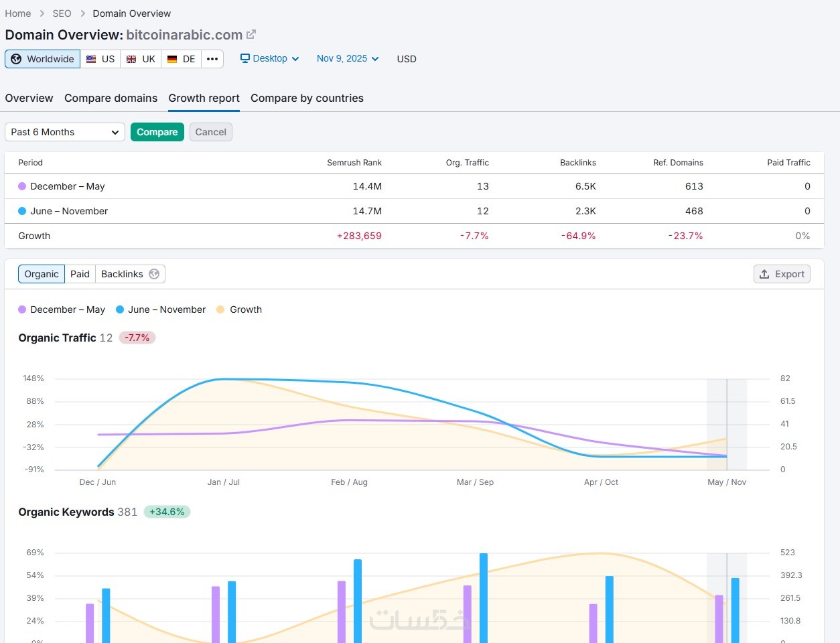Click the May / Nov chart marker
Viewport: 840px width, 643px height.
[727, 425]
